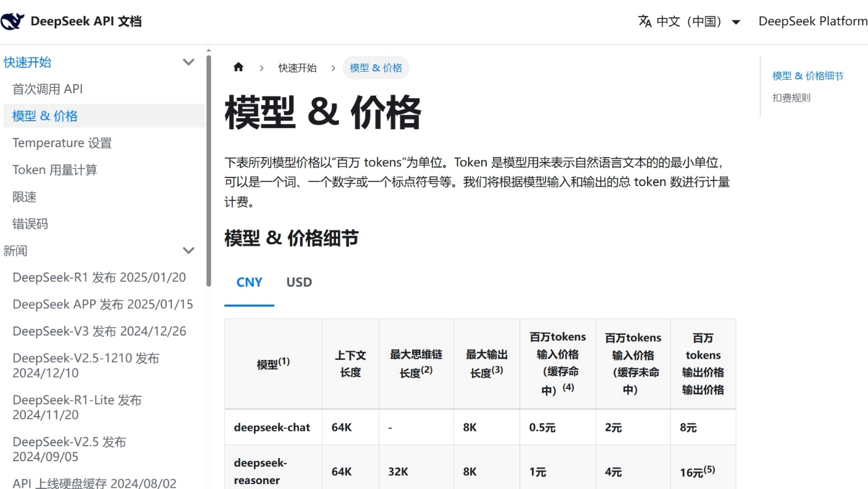Open Token 用量计算 page
868x489 pixels.
click(x=55, y=169)
